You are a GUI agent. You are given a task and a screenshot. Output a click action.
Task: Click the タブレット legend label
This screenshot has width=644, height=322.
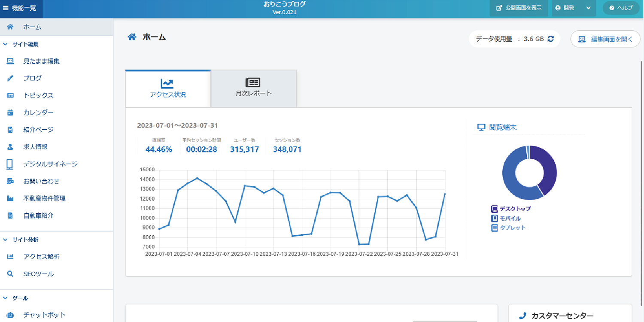[x=513, y=228]
